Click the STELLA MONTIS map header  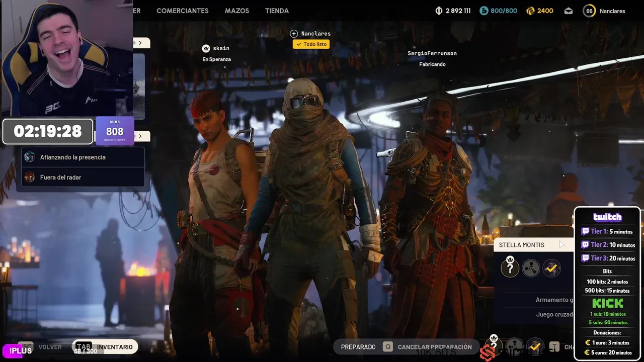534,245
